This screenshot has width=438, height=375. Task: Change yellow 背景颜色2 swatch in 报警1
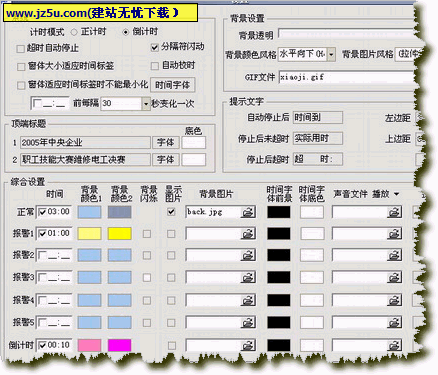coord(119,234)
